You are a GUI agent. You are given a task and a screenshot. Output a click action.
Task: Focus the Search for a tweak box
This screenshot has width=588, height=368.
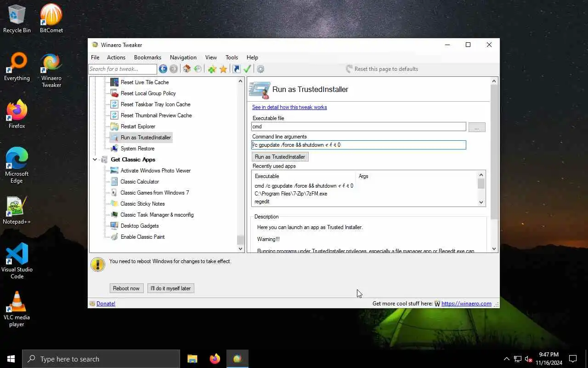point(123,69)
